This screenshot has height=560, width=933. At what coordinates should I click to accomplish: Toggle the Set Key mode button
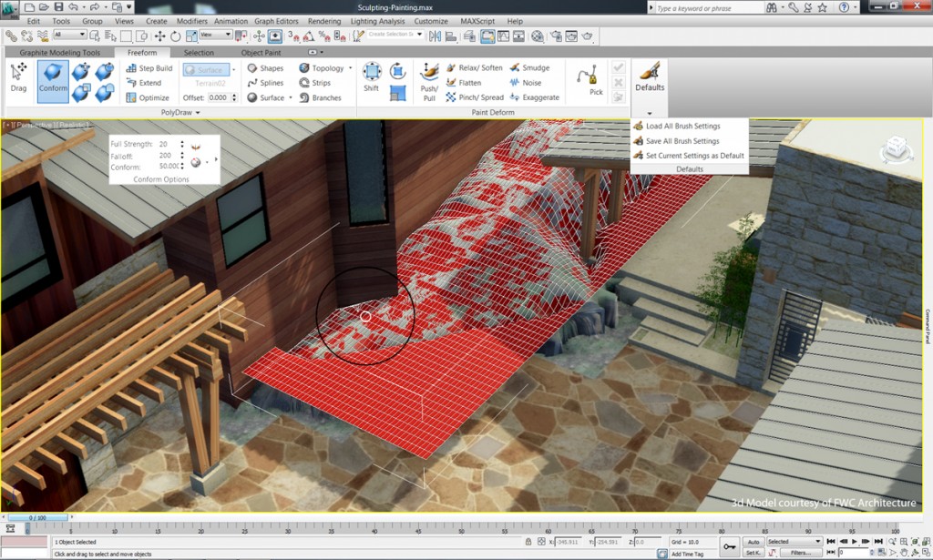[753, 553]
